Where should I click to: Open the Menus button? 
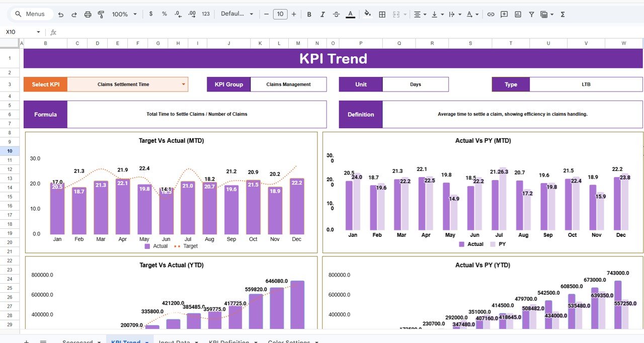pyautogui.click(x=31, y=14)
